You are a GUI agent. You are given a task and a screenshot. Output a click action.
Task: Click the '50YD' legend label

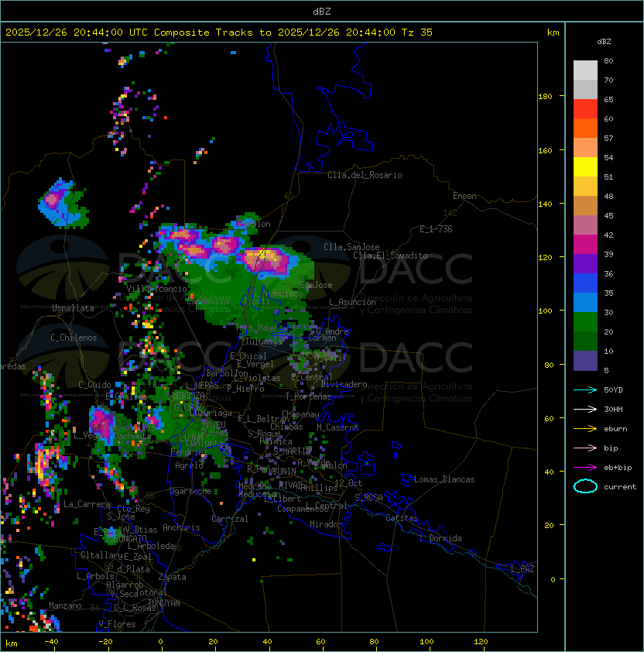point(613,390)
